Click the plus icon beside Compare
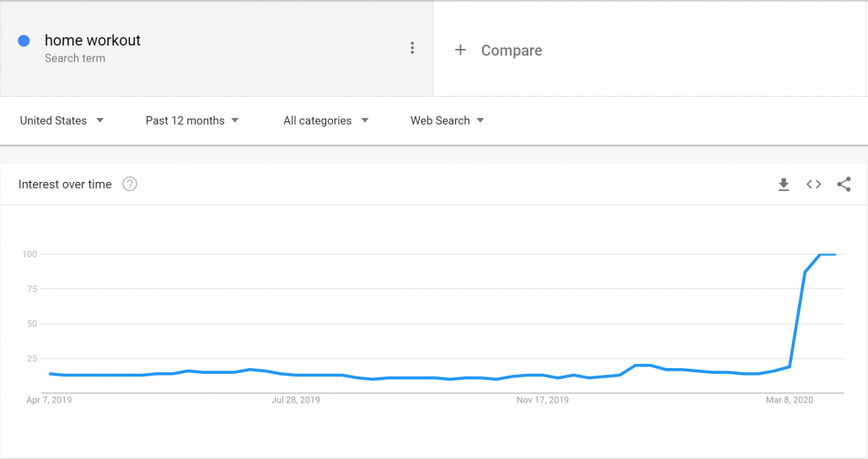The height and width of the screenshot is (459, 868). tap(460, 51)
